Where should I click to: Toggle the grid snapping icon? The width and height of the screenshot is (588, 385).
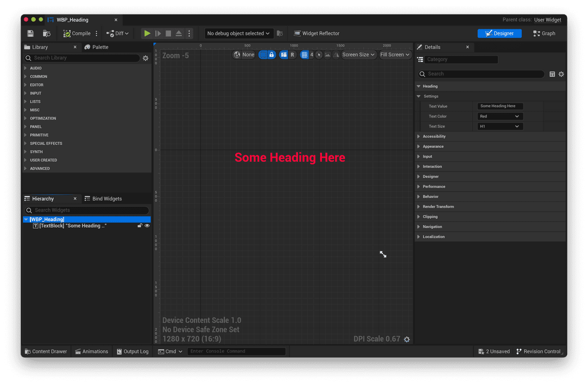304,55
